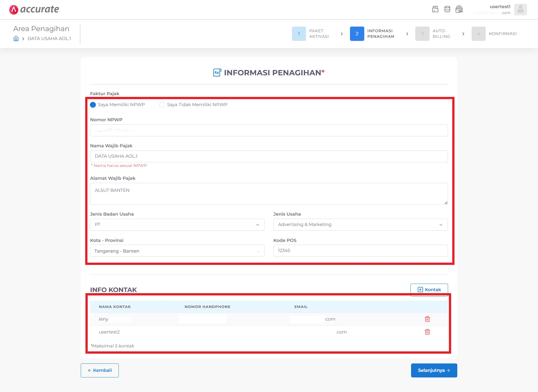
Task: Click the Kode POS input field
Action: (360, 251)
